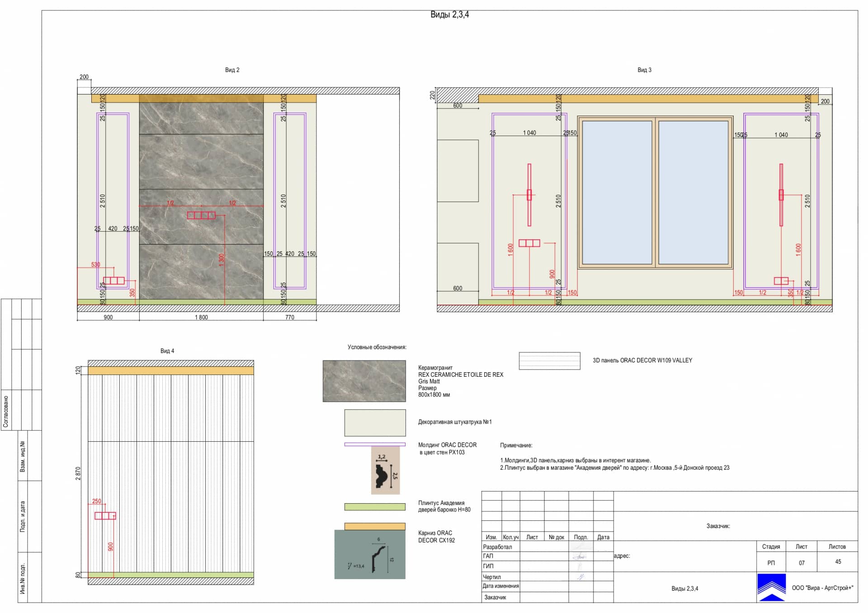The width and height of the screenshot is (868, 613).
Task: Click the vertical Взам. инд.№ label
Action: point(23,457)
